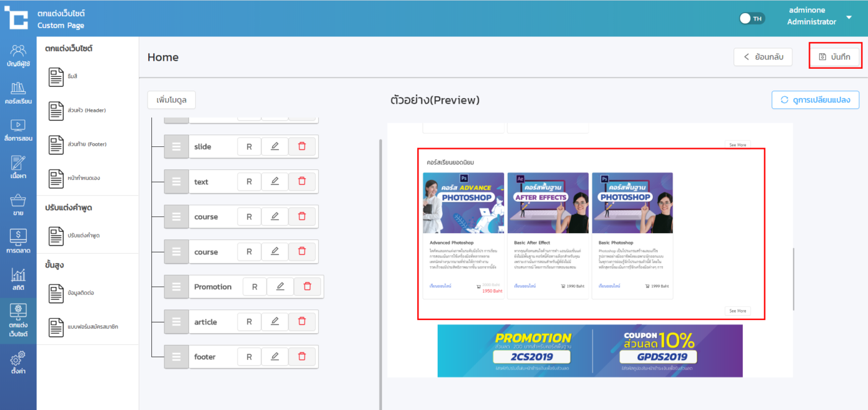This screenshot has width=868, height=410.
Task: Click the ย้อนกลับ back button
Action: [763, 57]
